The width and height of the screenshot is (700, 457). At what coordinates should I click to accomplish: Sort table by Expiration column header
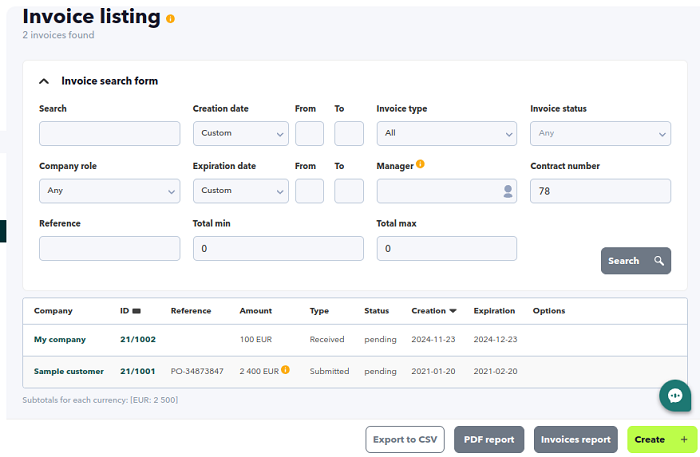(494, 311)
